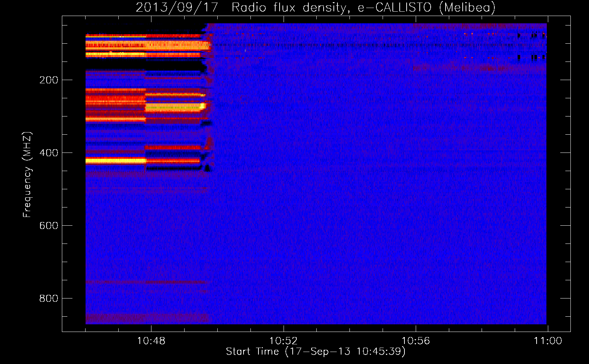
Task: Click the 200 frequency tick label
Action: coord(49,80)
